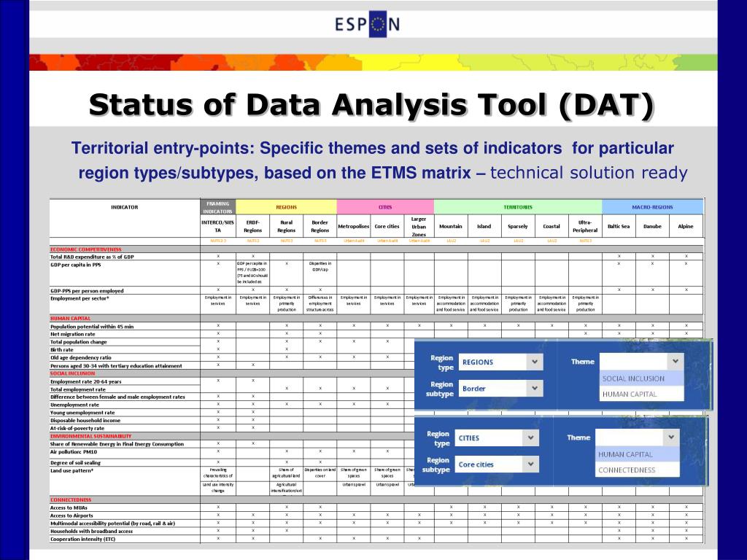Click the green TERRITORIES table group header
This screenshot has width=747, height=560.
click(518, 207)
